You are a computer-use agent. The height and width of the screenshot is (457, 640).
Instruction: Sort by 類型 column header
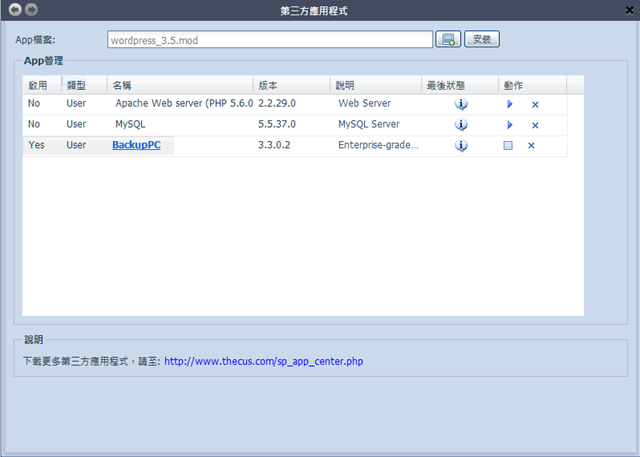(x=84, y=85)
